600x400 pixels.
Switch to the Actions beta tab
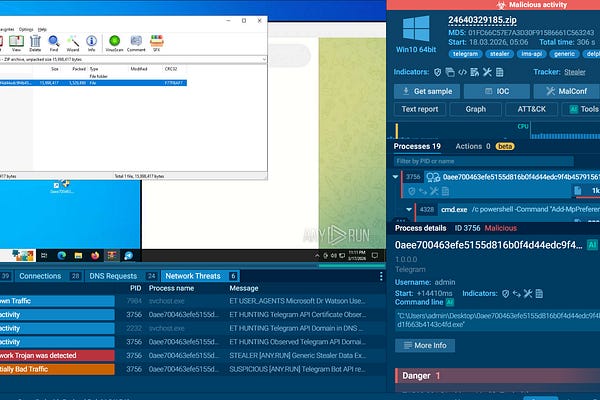pos(485,147)
